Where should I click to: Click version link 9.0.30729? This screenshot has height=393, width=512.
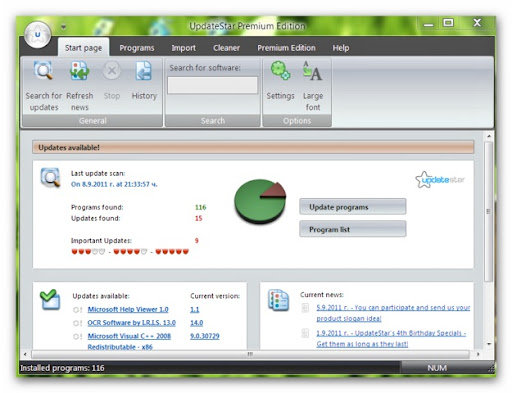(x=205, y=336)
